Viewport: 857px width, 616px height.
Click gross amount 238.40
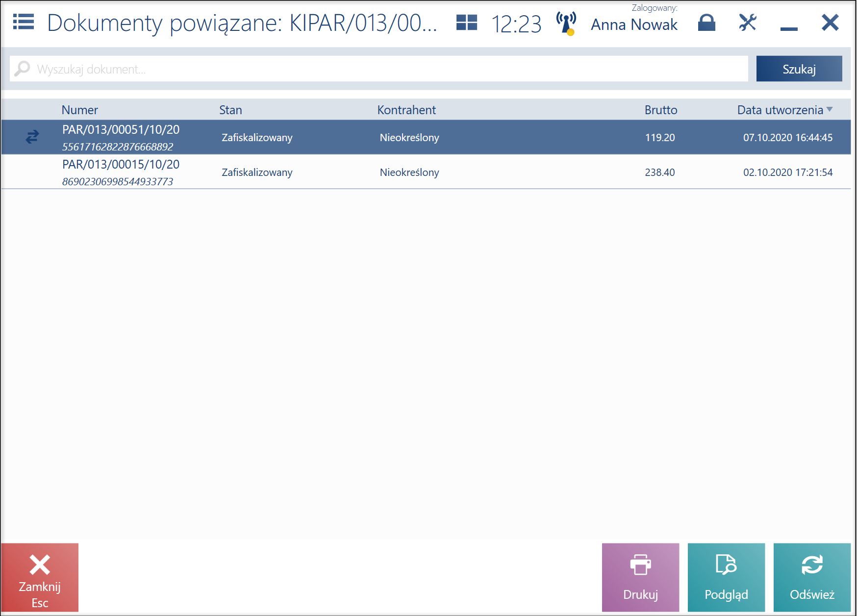coord(660,172)
